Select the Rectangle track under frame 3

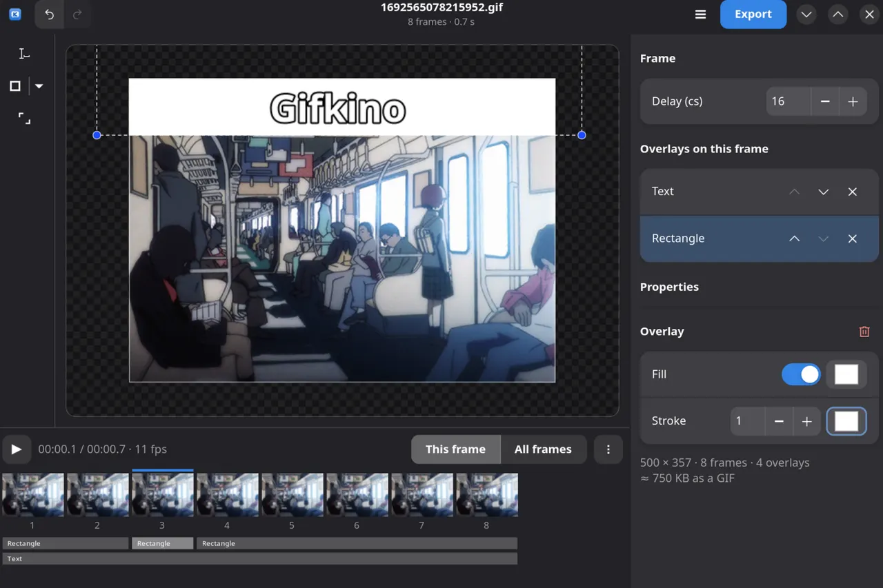click(x=162, y=544)
